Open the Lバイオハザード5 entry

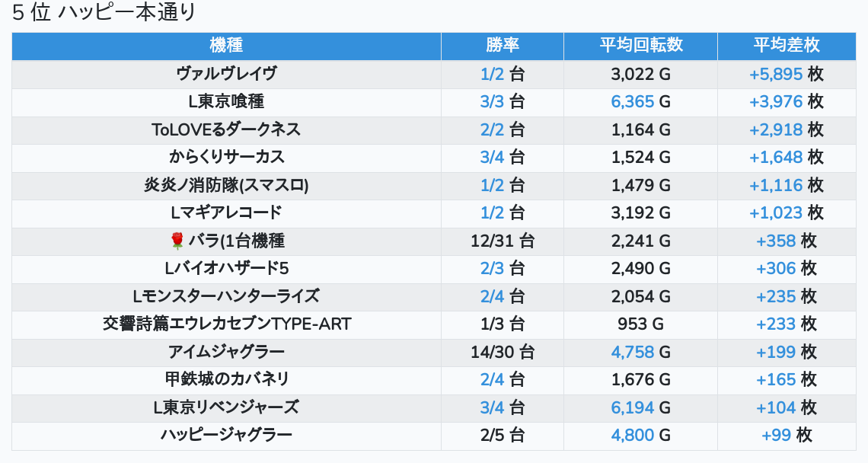tap(226, 269)
